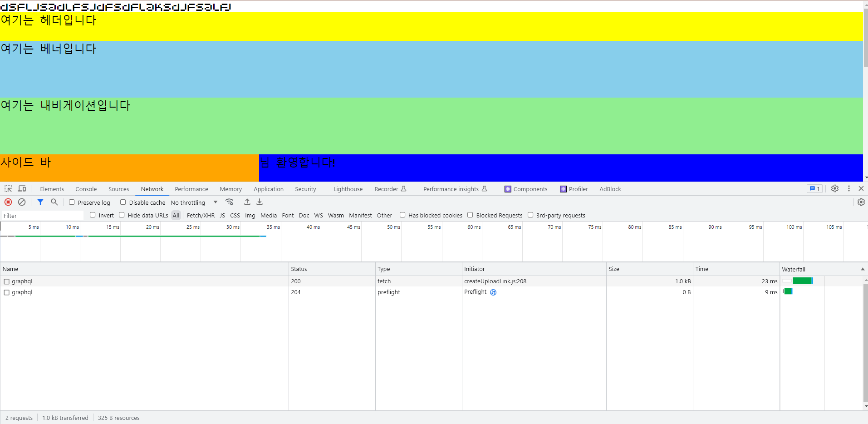The image size is (868, 424).
Task: Import HAR file upload icon
Action: pyautogui.click(x=247, y=202)
